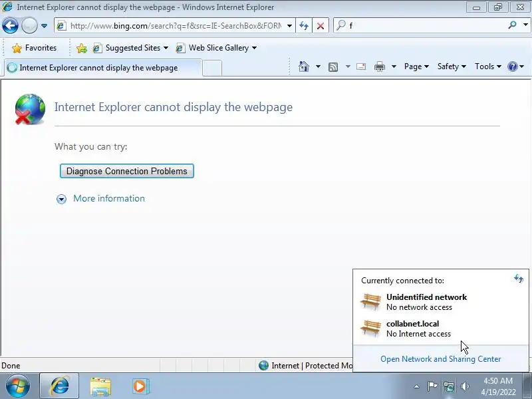Open the Windows Start menu
This screenshot has height=399, width=532.
[18, 386]
